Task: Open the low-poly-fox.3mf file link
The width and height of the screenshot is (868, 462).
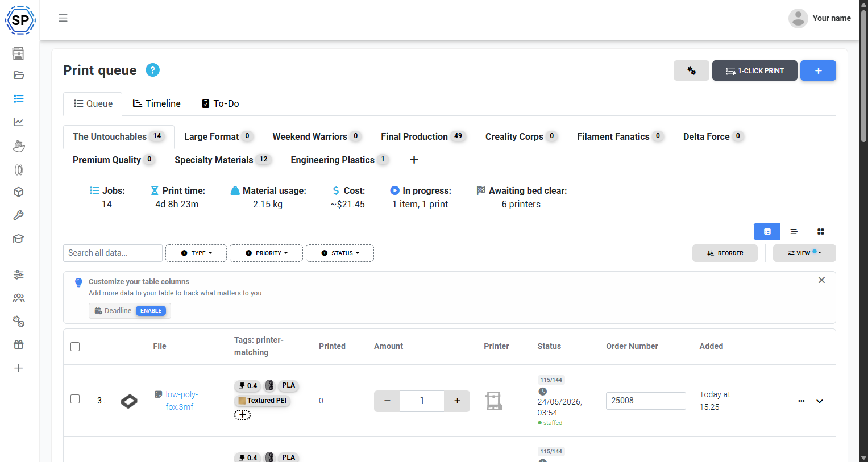Action: click(181, 401)
